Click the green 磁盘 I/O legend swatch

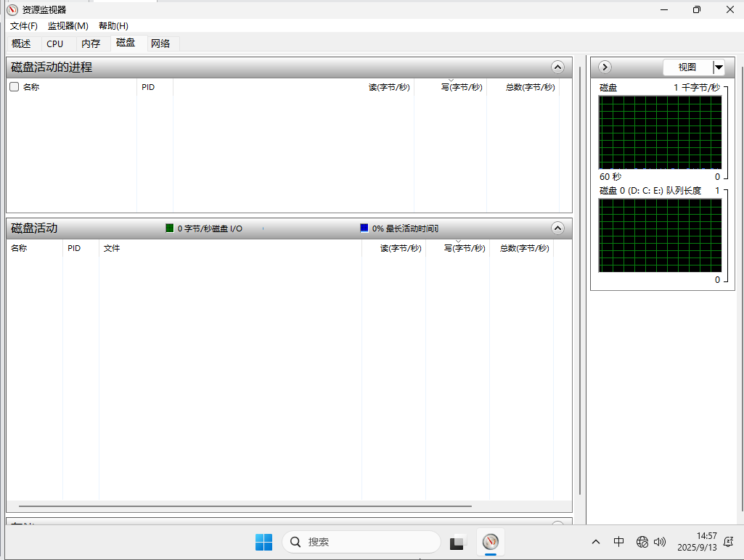(x=170, y=228)
